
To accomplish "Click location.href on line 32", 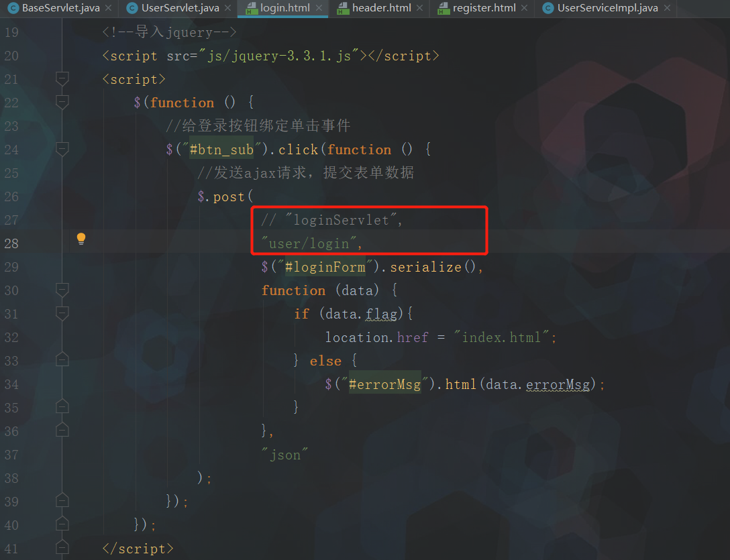I will [x=376, y=337].
